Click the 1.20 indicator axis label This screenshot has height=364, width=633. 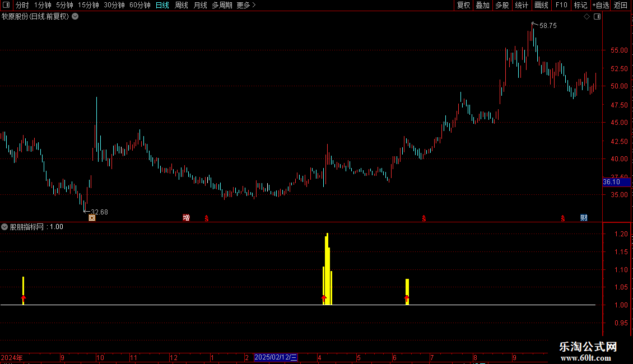click(621, 234)
